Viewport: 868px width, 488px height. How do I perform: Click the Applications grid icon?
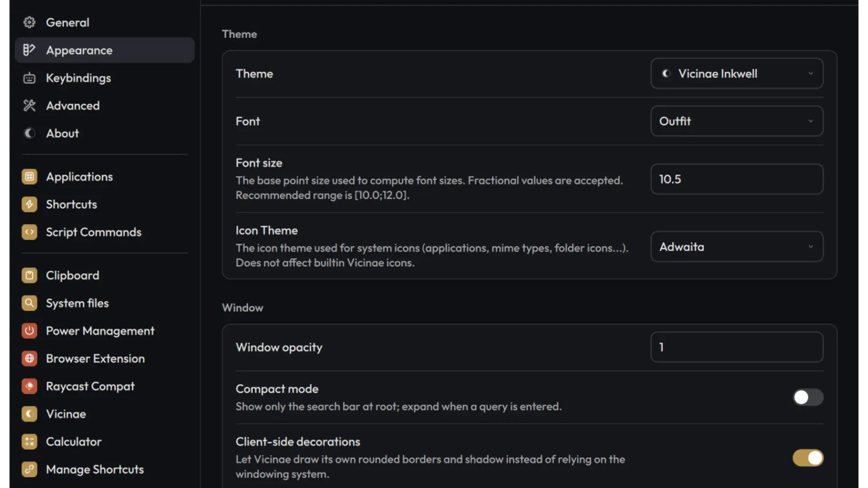click(x=29, y=177)
